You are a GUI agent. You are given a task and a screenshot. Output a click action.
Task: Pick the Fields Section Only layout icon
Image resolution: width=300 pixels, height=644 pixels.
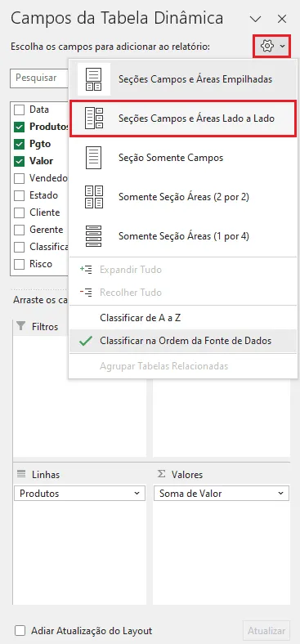pyautogui.click(x=94, y=158)
